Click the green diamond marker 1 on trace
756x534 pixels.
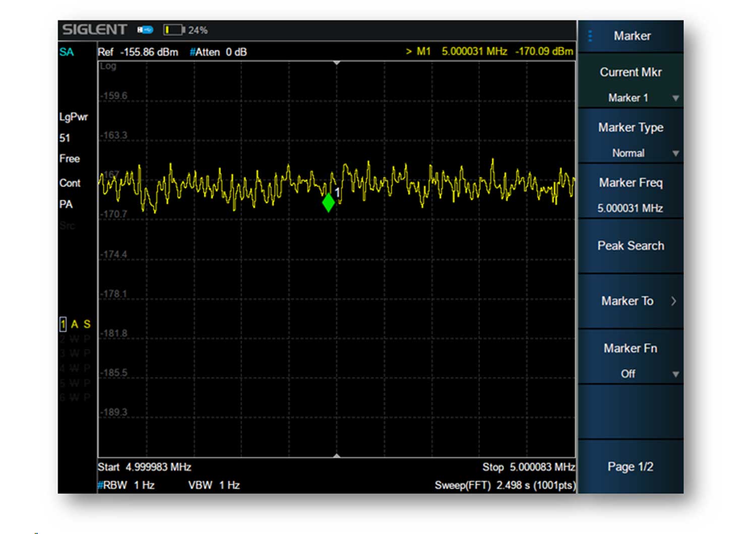click(328, 203)
